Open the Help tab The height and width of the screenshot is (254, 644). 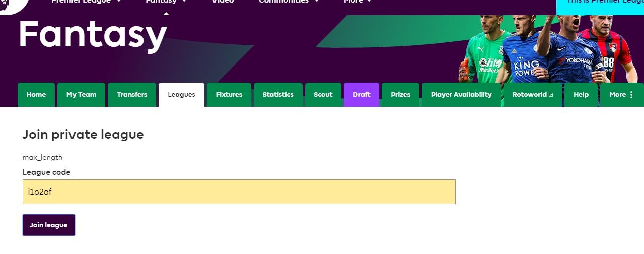tap(581, 95)
